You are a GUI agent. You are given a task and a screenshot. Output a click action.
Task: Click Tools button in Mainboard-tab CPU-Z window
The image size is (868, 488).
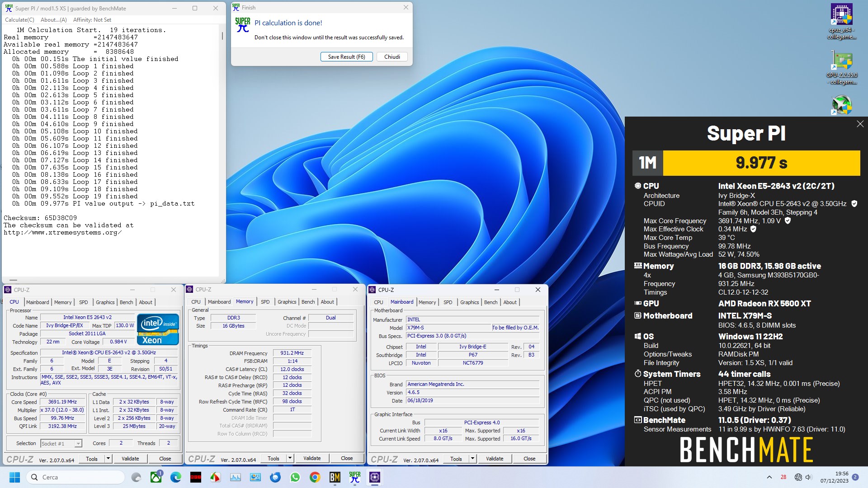(x=456, y=459)
